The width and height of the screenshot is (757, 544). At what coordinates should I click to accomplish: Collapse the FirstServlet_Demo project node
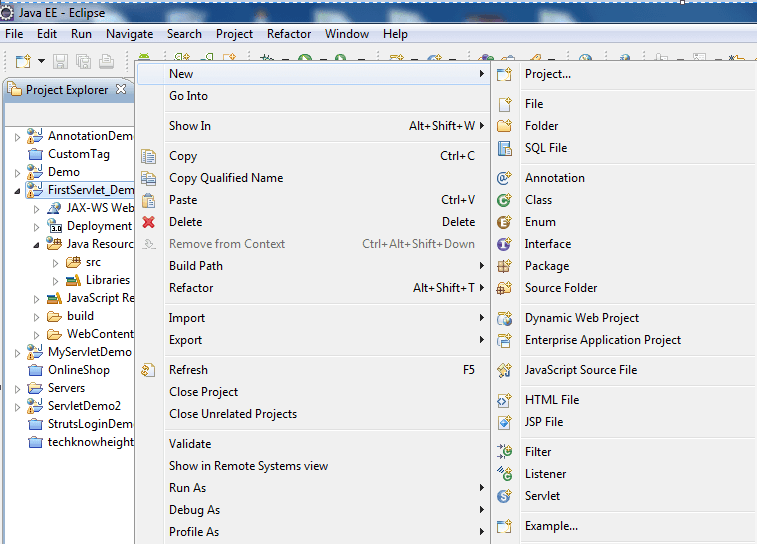(17, 191)
